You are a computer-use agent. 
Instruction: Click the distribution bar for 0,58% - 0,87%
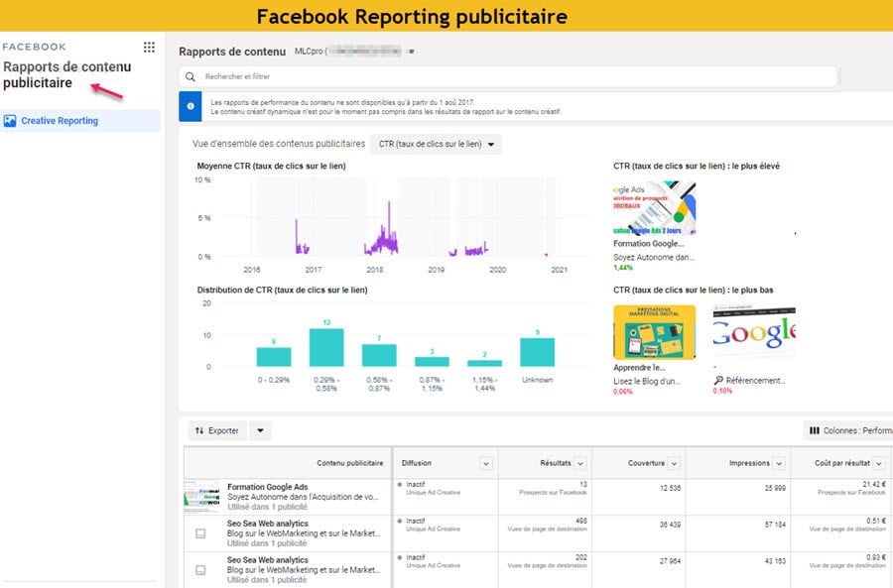pyautogui.click(x=379, y=355)
